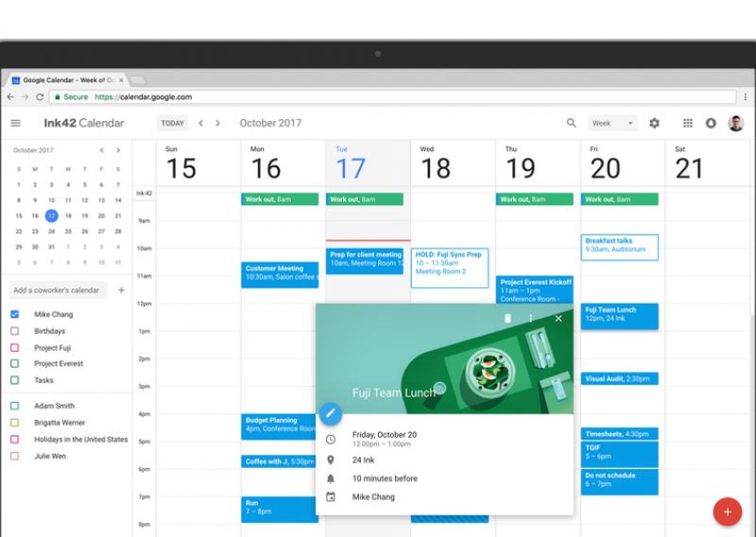Open HOLD: Fuji Sync Prep event
756x537 pixels.
click(450, 268)
